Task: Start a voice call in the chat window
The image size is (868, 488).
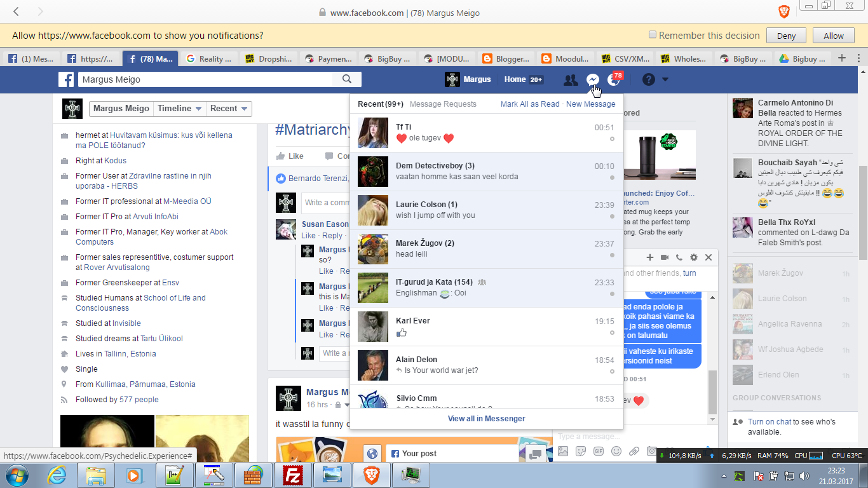Action: (679, 257)
